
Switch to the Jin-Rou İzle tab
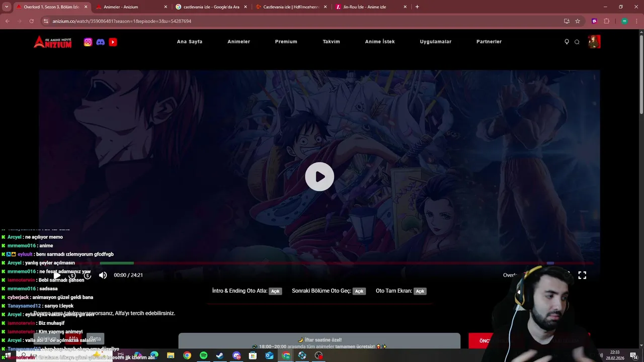371,7
